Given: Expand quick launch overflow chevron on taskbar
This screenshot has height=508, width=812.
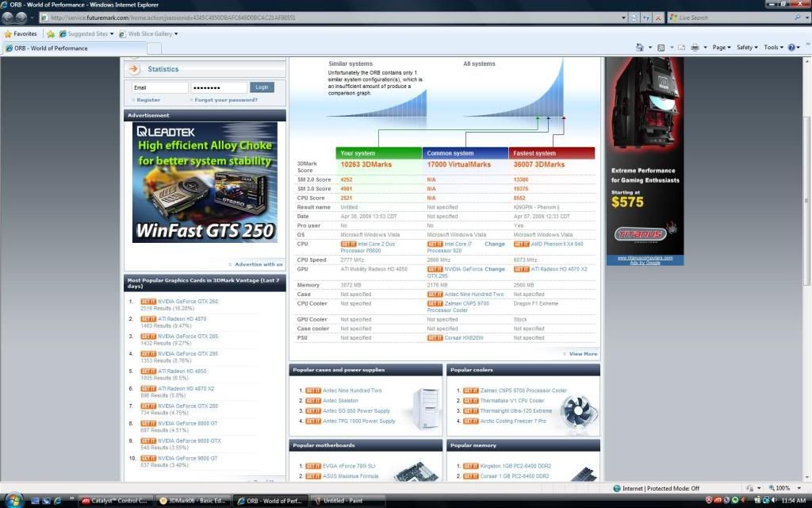Looking at the screenshot, I should pos(71,500).
